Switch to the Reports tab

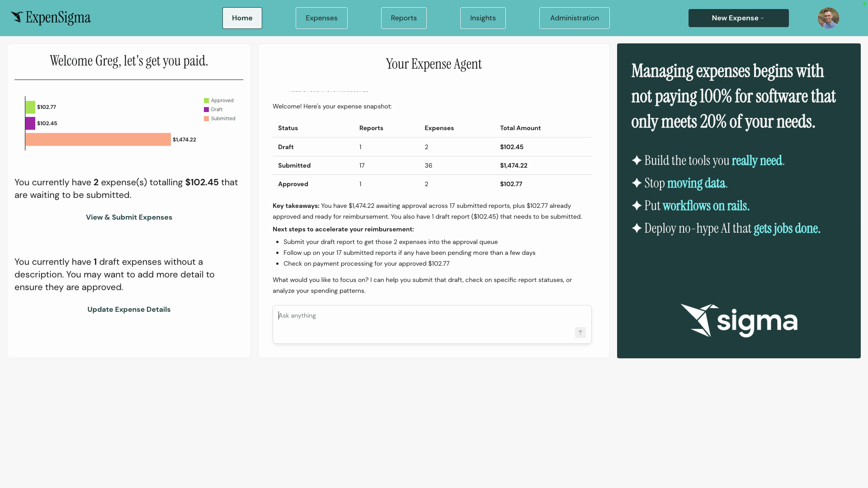404,18
